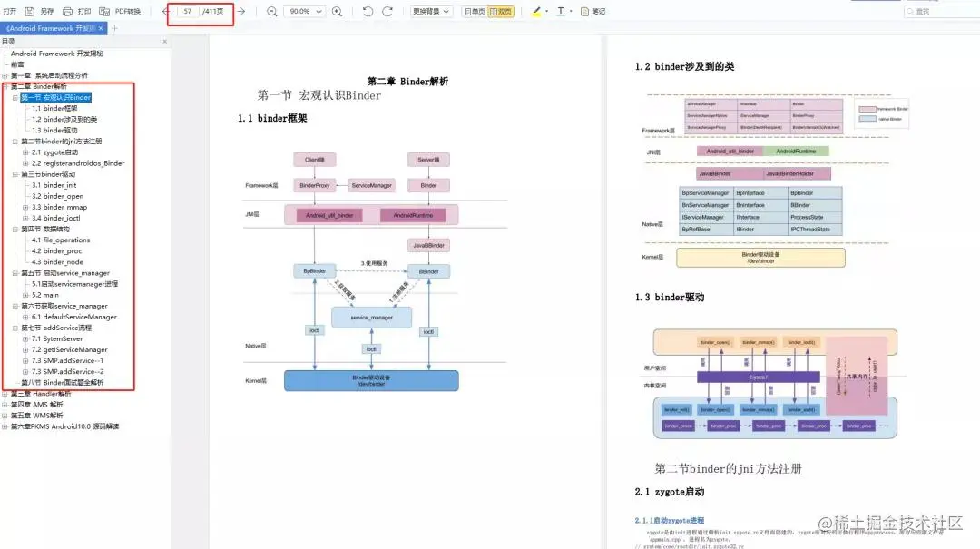Viewport: 980px width, 549px height.
Task: Open the 90.0% zoom level dropdown
Action: (303, 10)
